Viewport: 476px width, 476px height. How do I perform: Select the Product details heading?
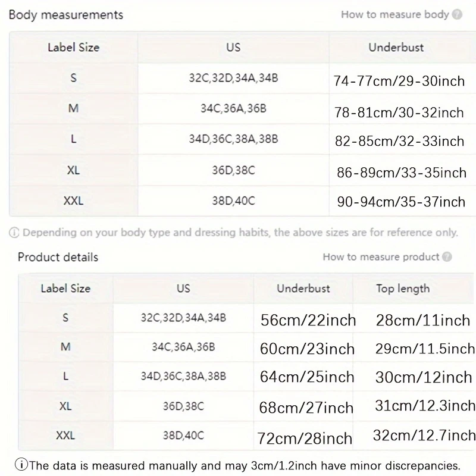click(x=58, y=257)
